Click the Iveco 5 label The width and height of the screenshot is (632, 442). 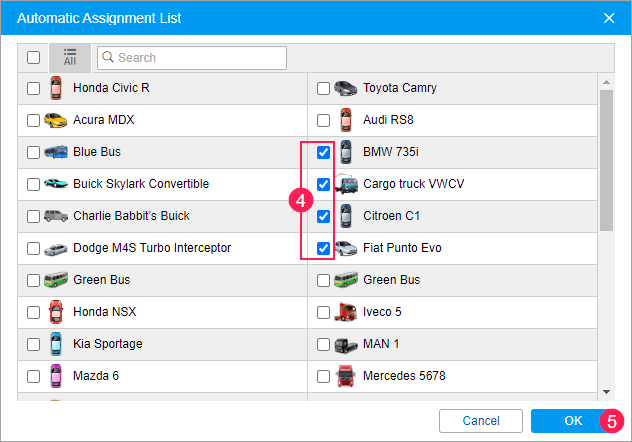point(382,311)
